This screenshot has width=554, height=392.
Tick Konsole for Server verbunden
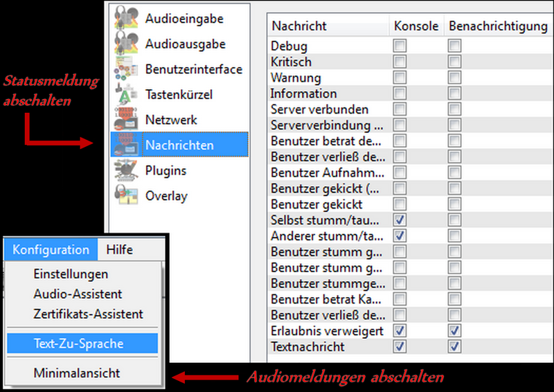tap(400, 109)
